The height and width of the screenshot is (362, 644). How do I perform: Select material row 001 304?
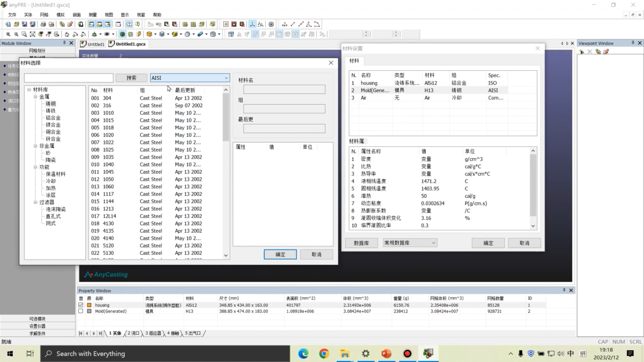(156, 98)
